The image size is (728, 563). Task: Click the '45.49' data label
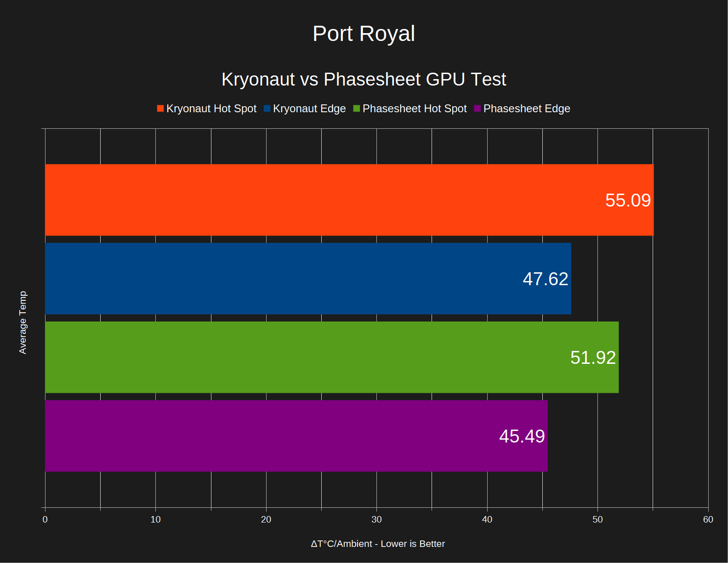pyautogui.click(x=522, y=437)
